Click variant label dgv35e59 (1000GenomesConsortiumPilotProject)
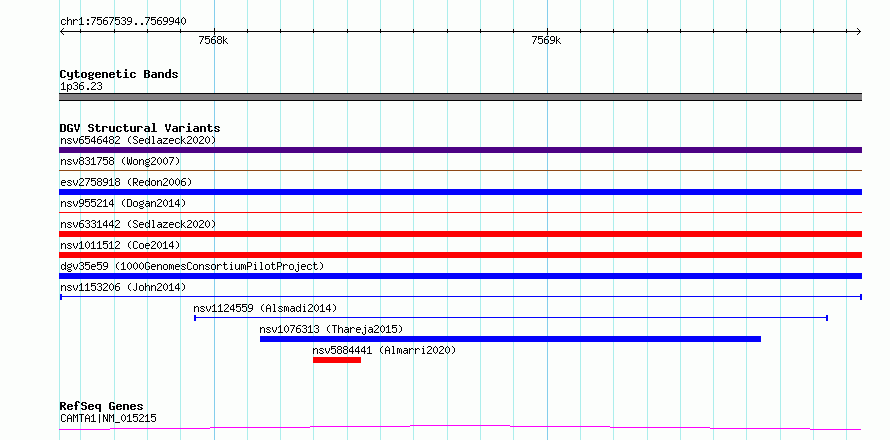Viewport: 890px width, 440px height. tap(192, 266)
